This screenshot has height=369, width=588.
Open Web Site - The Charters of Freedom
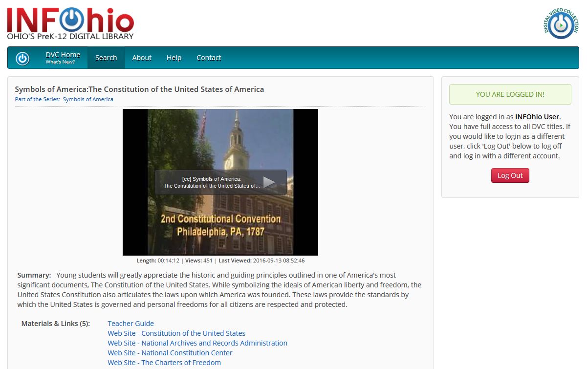[164, 363]
